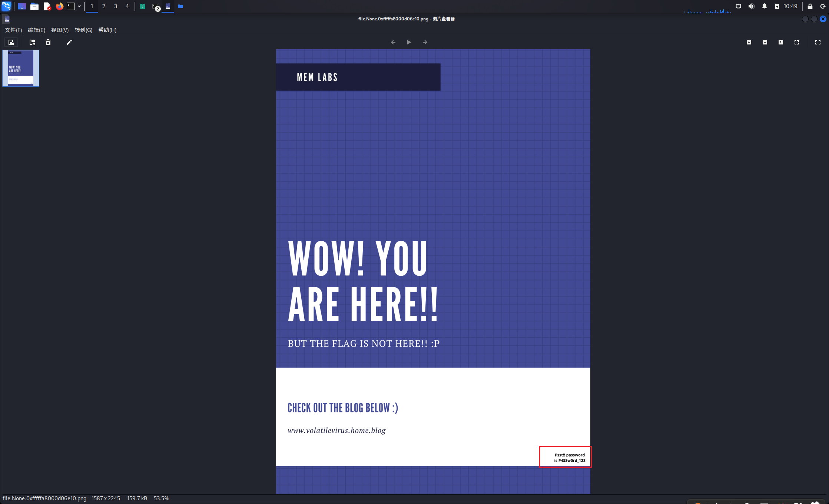The image size is (829, 504).
Task: Click the pencil edit image icon
Action: coord(69,42)
